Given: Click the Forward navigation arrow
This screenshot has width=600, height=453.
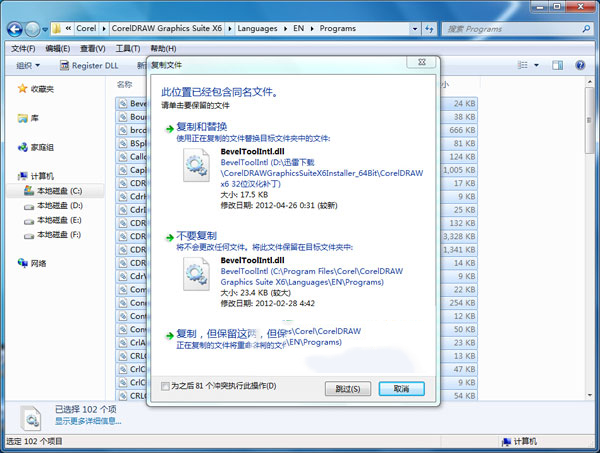Looking at the screenshot, I should pyautogui.click(x=32, y=29).
